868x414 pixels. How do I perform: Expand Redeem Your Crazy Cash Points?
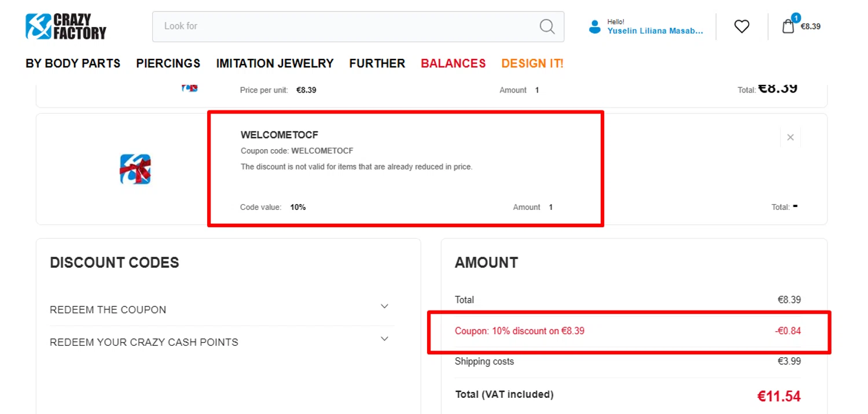[x=144, y=342]
